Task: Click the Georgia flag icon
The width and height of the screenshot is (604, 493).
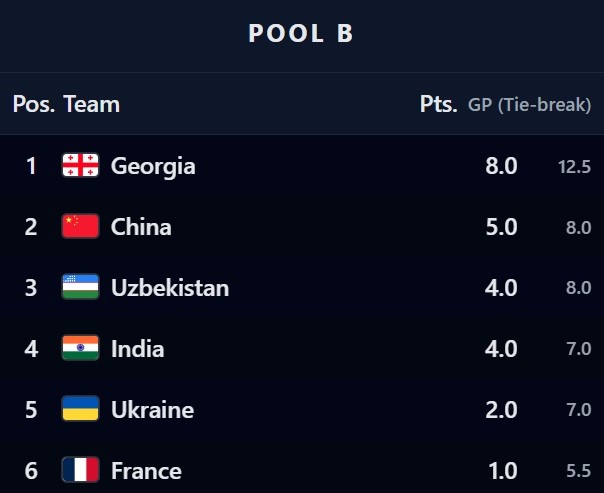Action: click(x=80, y=166)
